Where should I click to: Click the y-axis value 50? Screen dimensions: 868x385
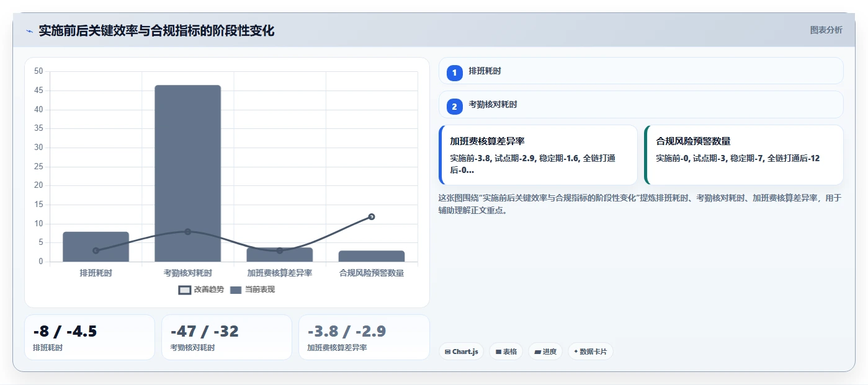pos(38,71)
